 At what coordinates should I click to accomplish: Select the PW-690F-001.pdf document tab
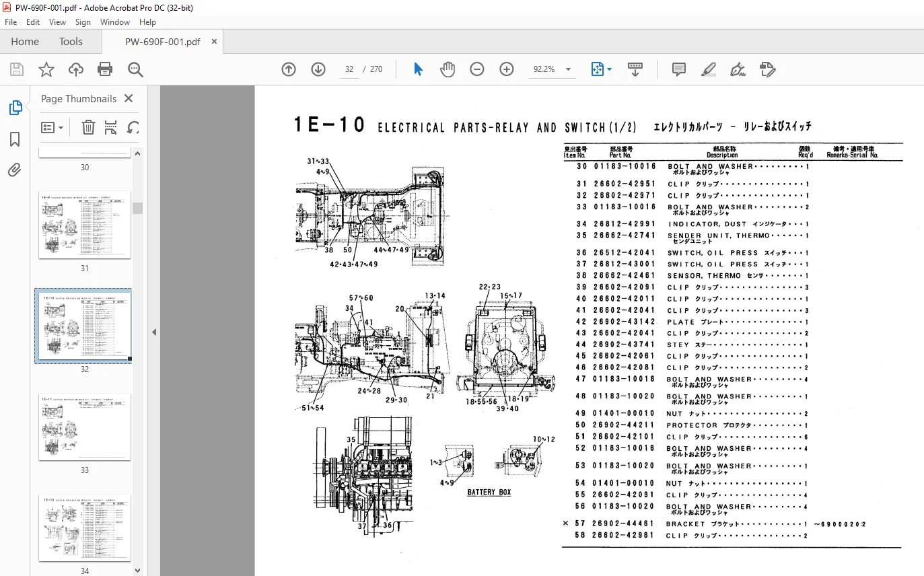[162, 41]
